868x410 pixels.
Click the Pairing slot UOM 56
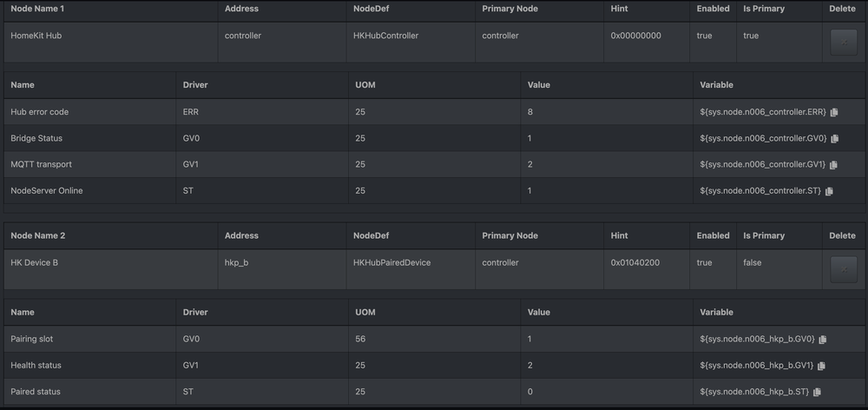(360, 339)
